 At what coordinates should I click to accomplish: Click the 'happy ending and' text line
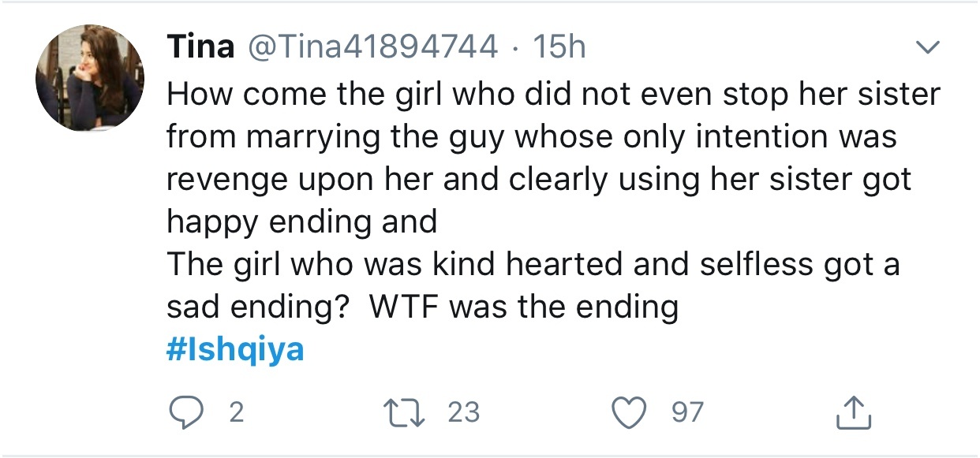pyautogui.click(x=301, y=222)
